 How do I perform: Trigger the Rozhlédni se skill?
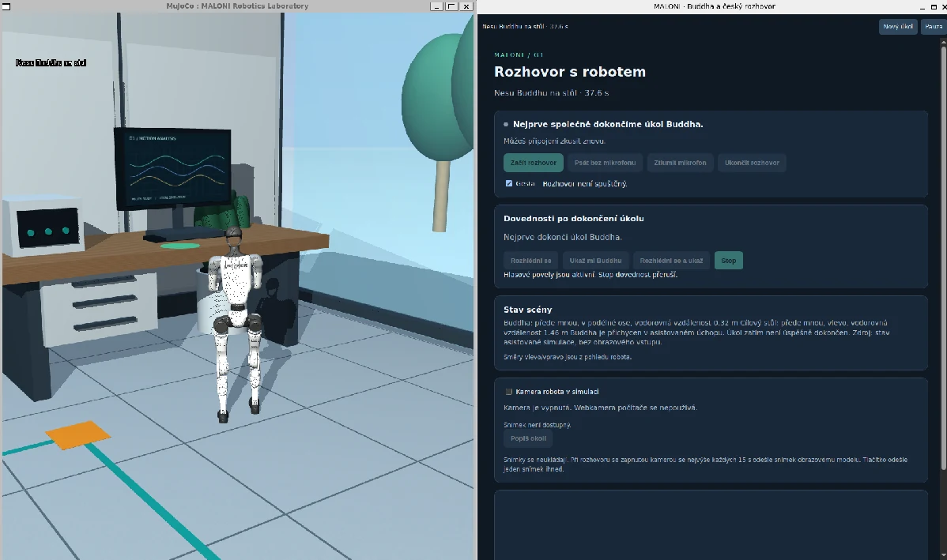pos(531,261)
